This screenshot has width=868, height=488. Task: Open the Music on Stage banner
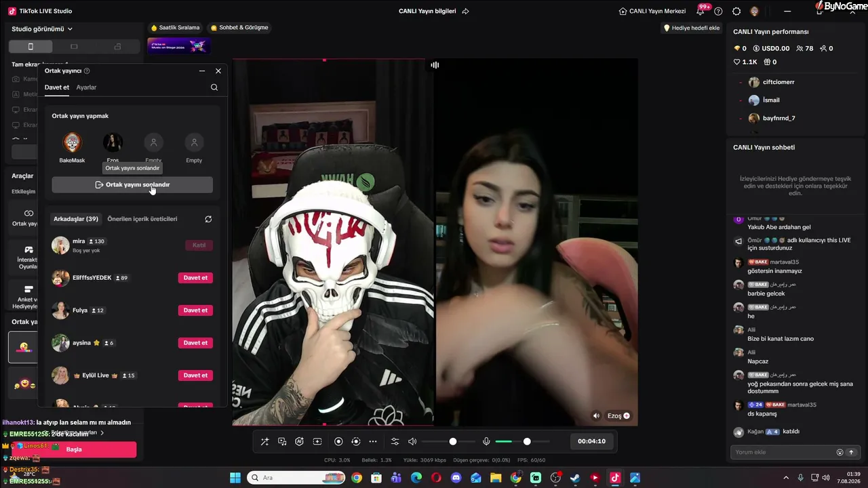tap(179, 46)
